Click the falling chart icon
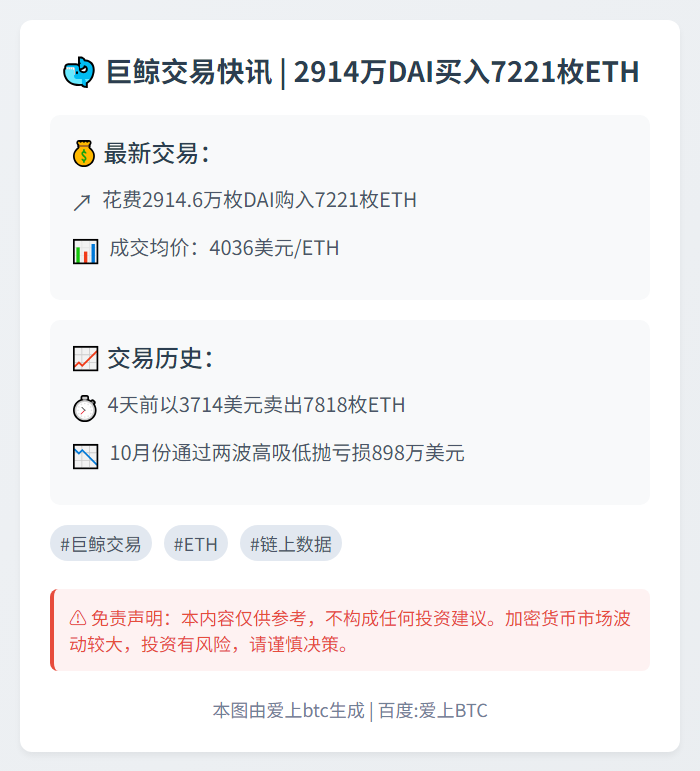Image resolution: width=700 pixels, height=771 pixels. 86,456
